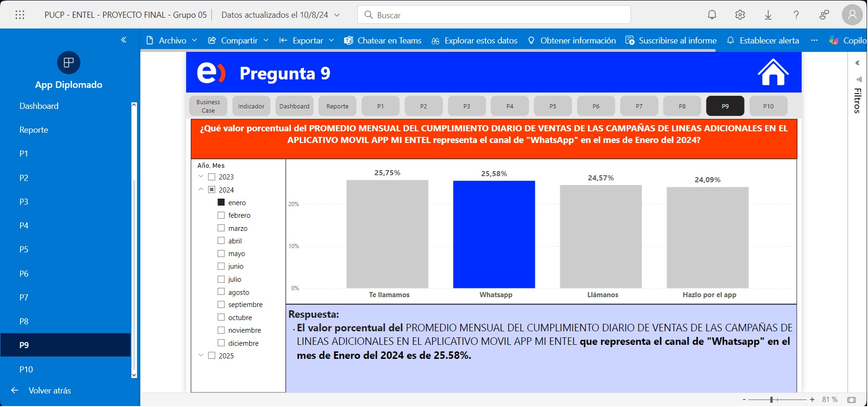Click Obtener información
This screenshot has height=407, width=868.
[x=572, y=41]
